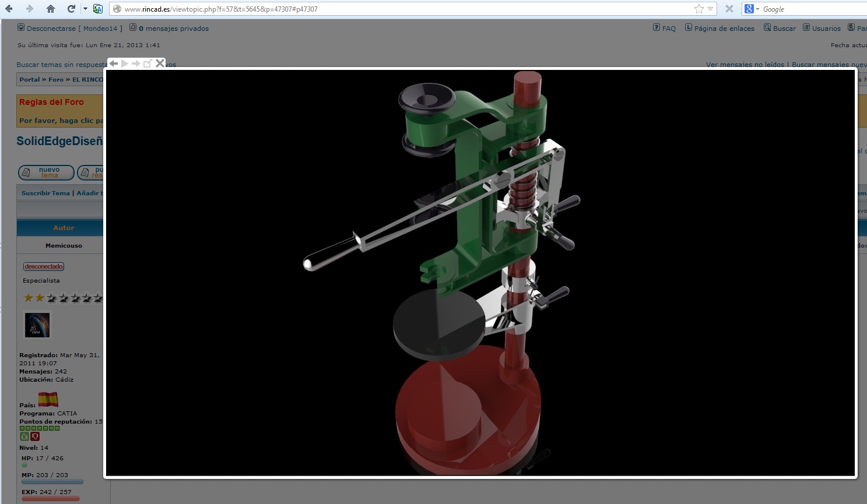Click the SolidEdgeDiseñ topic title

(59, 141)
